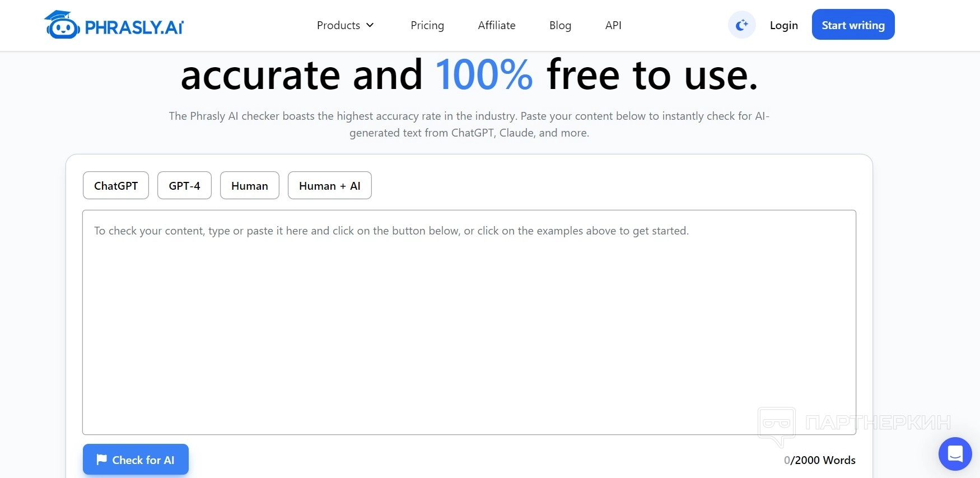Click the Start writing button
Screen dimensions: 980x478
[853, 25]
